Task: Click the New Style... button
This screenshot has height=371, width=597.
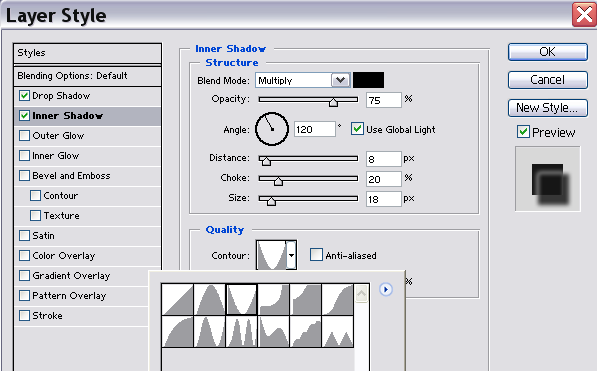Action: click(548, 108)
